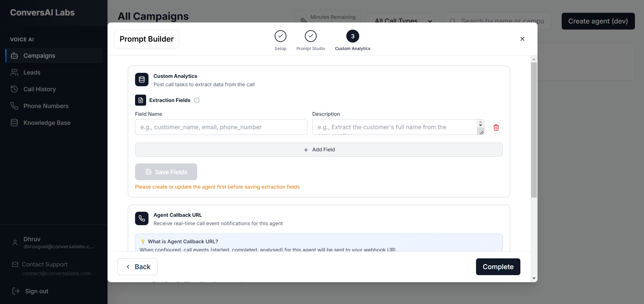Open Campaigns in the sidebar

pos(54,56)
